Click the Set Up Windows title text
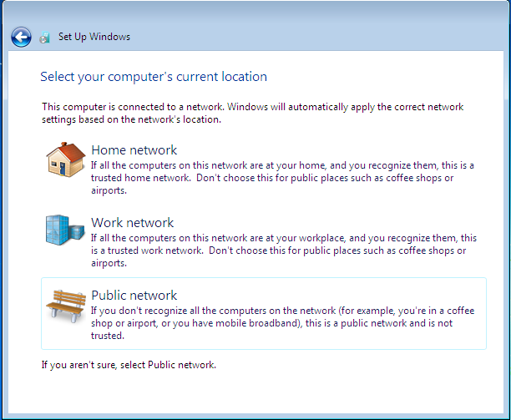This screenshot has height=420, width=511. tap(94, 37)
